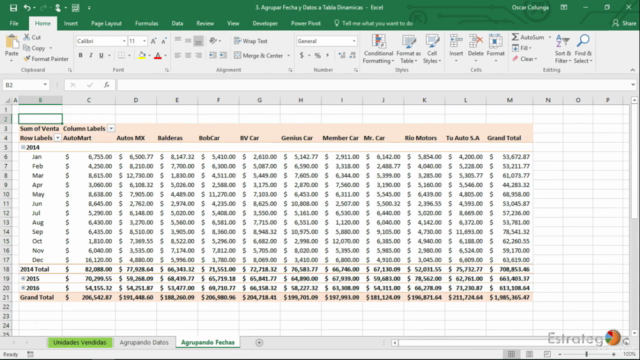Open the Calibri font name dropdown

[x=124, y=41]
